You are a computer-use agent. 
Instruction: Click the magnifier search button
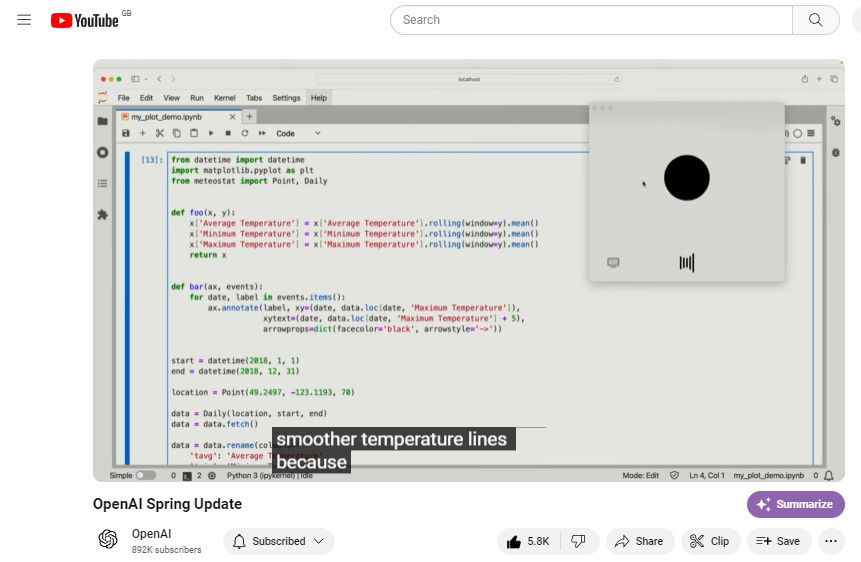815,20
